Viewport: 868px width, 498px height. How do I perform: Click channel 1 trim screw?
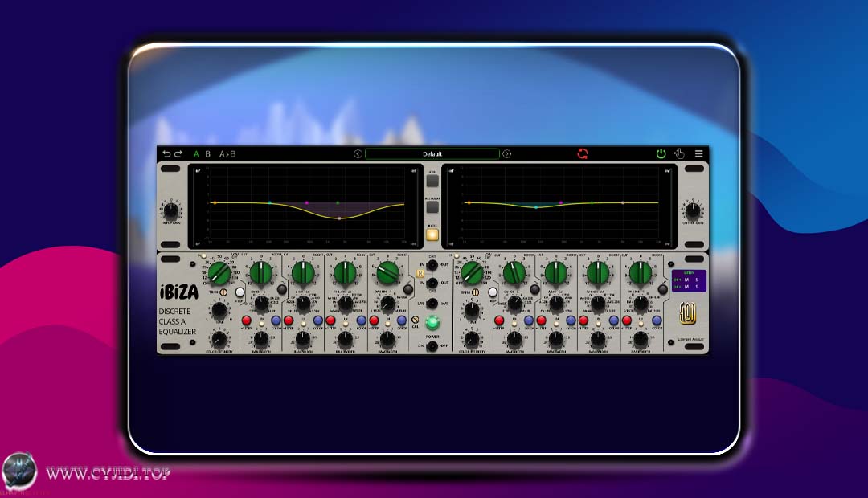[223, 292]
